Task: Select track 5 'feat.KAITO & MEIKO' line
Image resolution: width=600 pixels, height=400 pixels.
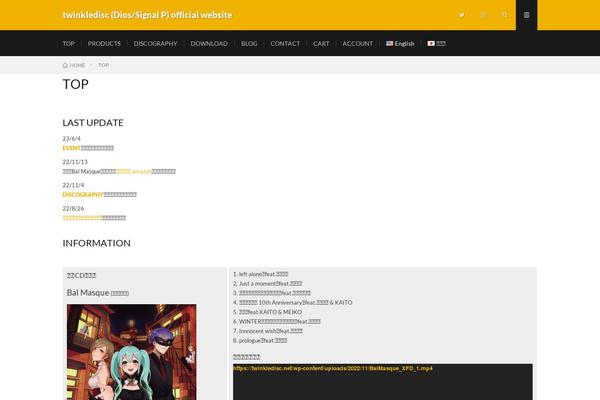Action: coord(267,312)
